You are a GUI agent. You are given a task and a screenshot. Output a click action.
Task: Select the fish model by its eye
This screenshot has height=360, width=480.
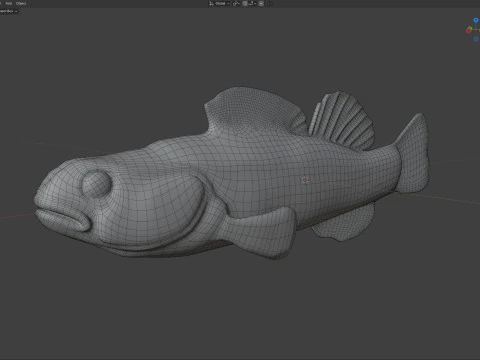(x=96, y=183)
